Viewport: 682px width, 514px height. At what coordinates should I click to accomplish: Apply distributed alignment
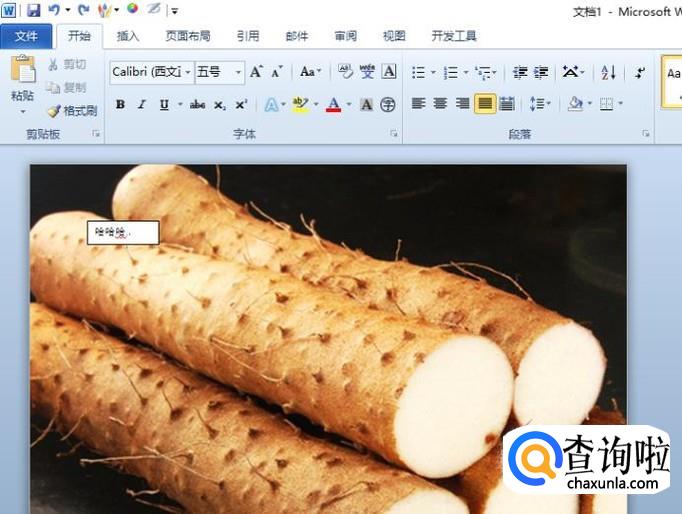point(507,104)
